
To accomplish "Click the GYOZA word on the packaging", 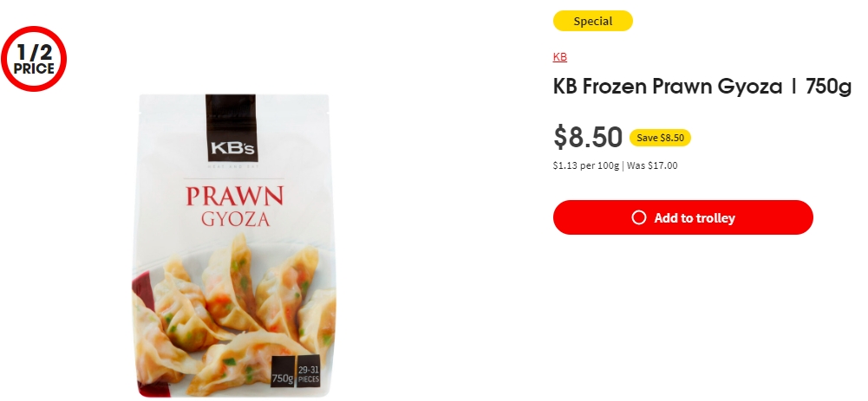I will point(235,219).
